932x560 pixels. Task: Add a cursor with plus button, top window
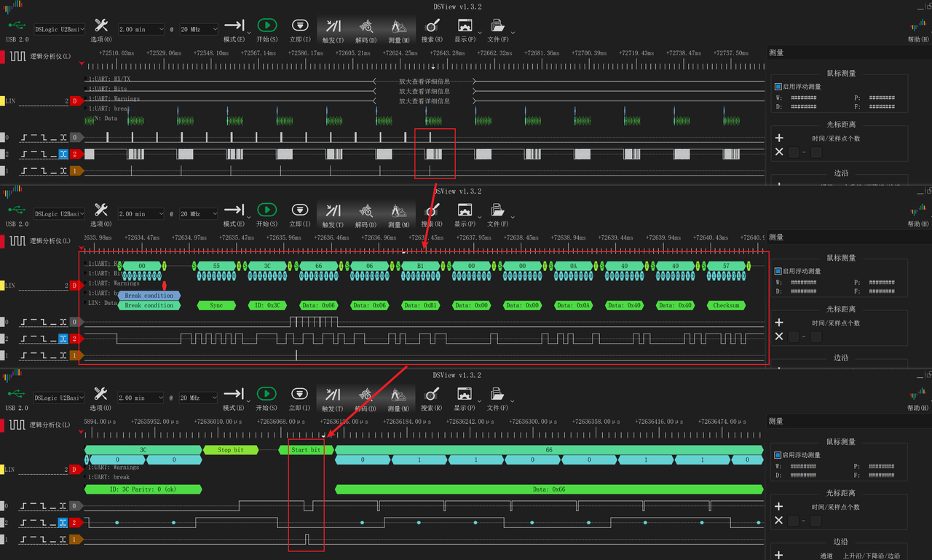[779, 138]
